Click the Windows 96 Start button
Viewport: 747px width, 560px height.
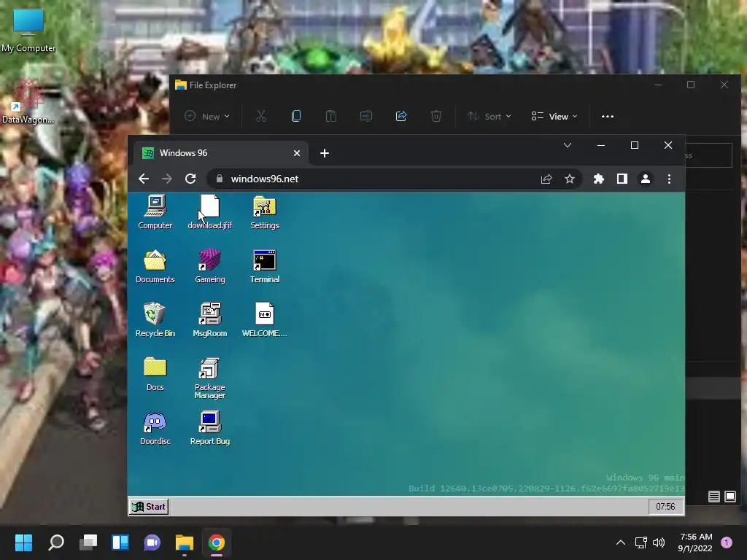[149, 507]
